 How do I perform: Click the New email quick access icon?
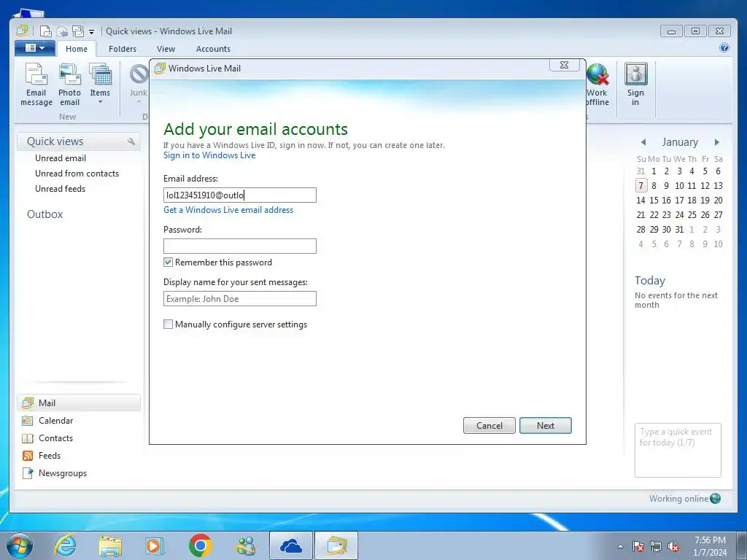point(46,31)
